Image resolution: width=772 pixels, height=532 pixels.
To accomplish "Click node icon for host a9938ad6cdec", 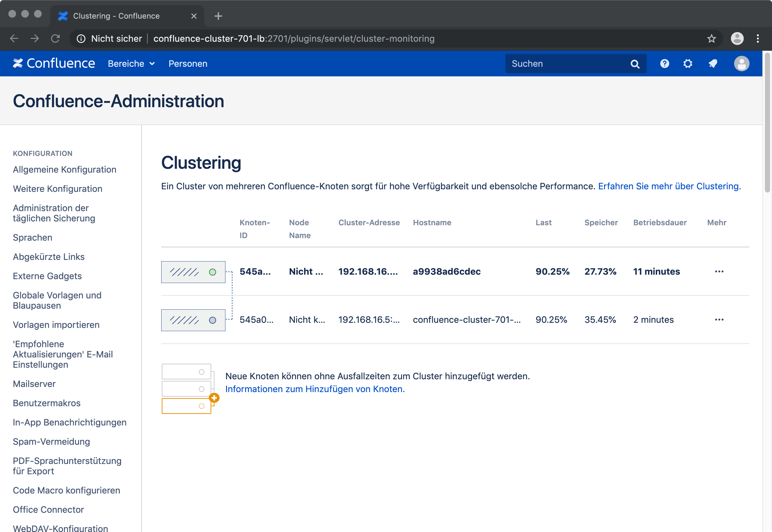I will [x=193, y=272].
